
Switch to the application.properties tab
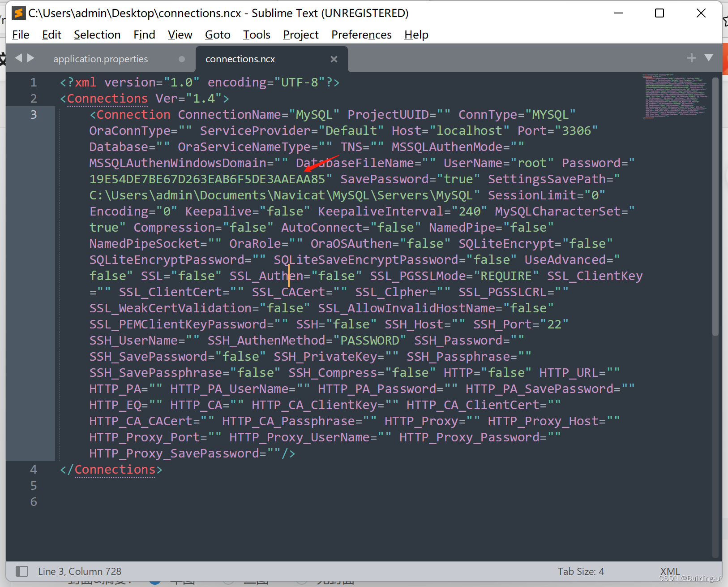(100, 59)
